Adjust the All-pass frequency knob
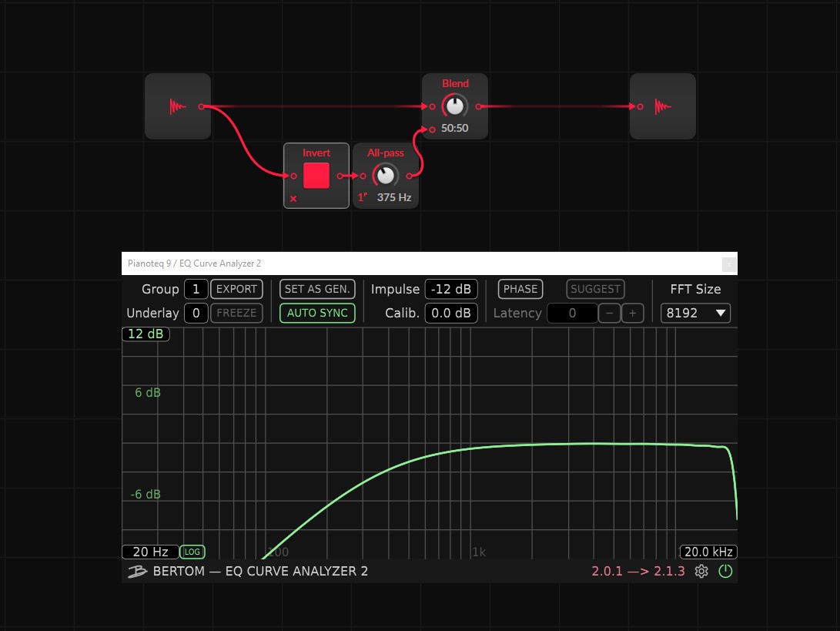840x631 pixels. [x=385, y=176]
